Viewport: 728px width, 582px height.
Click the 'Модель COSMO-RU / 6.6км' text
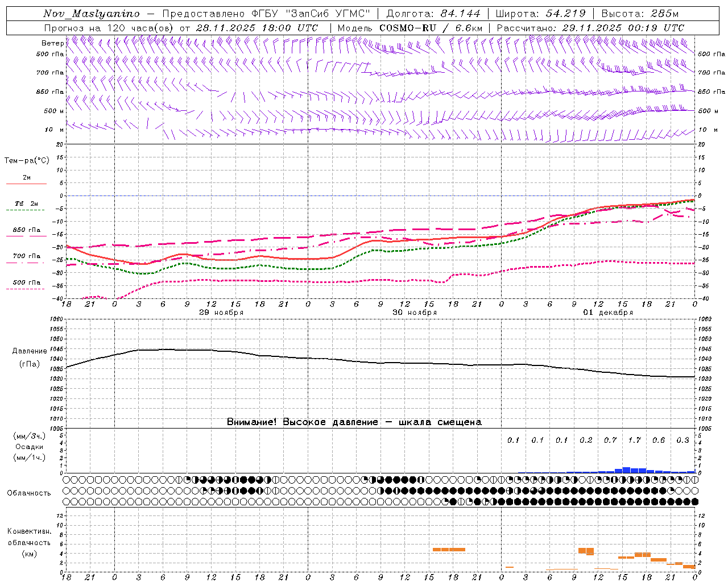tap(410, 27)
